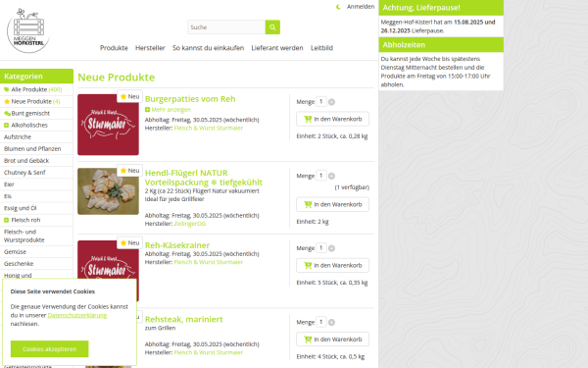The image size is (588, 368).
Task: Edit Menge quantity field for Burgerpatties
Action: point(321,102)
